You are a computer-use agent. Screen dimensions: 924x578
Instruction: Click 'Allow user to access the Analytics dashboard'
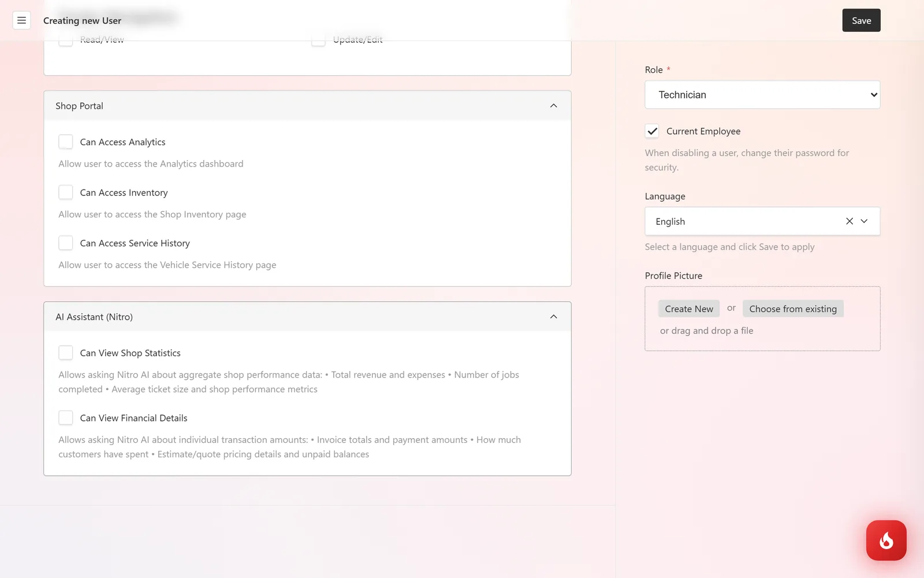(151, 164)
